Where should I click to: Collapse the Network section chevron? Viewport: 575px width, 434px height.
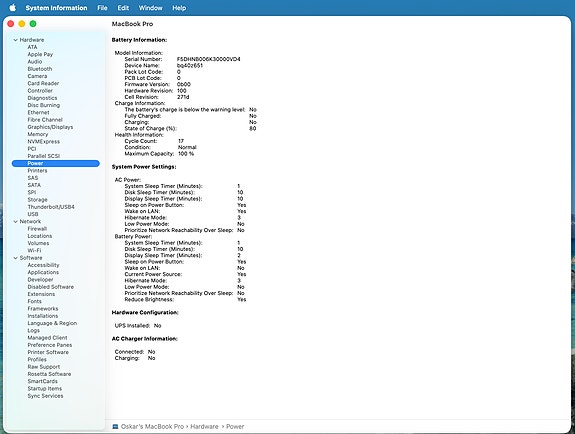(x=15, y=222)
